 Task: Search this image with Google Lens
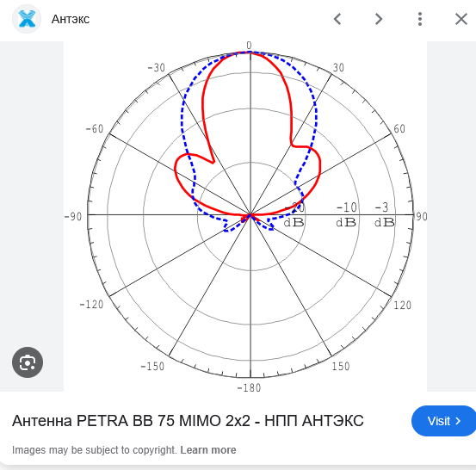28,362
